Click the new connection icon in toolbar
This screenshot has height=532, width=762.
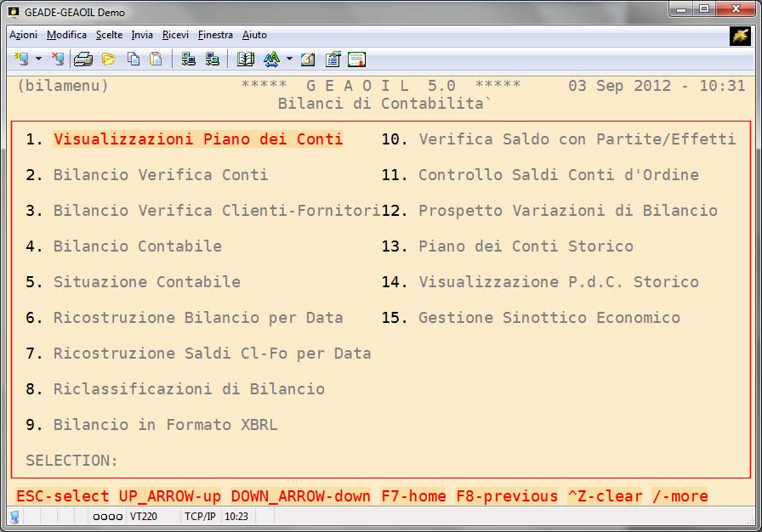pos(22,59)
